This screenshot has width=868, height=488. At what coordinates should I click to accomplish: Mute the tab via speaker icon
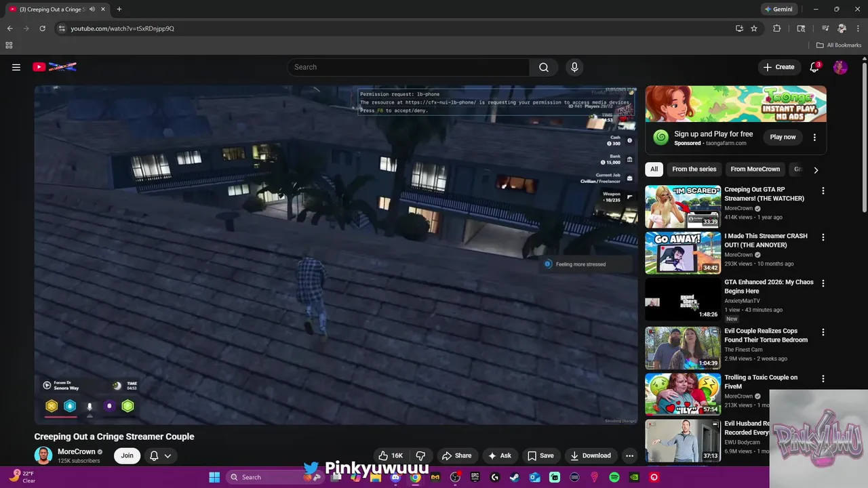pos(92,9)
